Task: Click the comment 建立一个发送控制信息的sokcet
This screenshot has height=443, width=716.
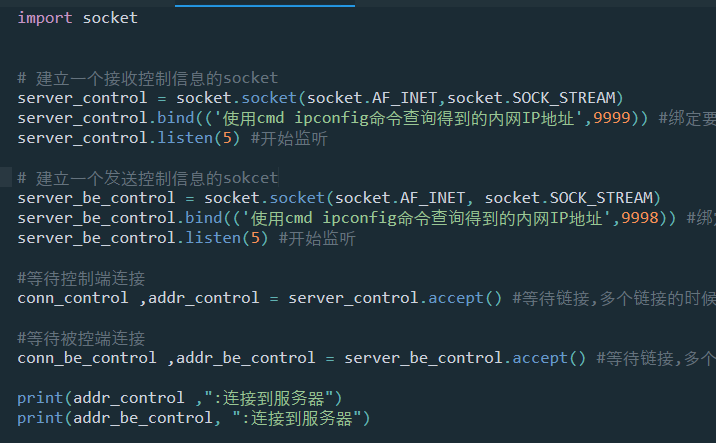Action: coord(147,178)
